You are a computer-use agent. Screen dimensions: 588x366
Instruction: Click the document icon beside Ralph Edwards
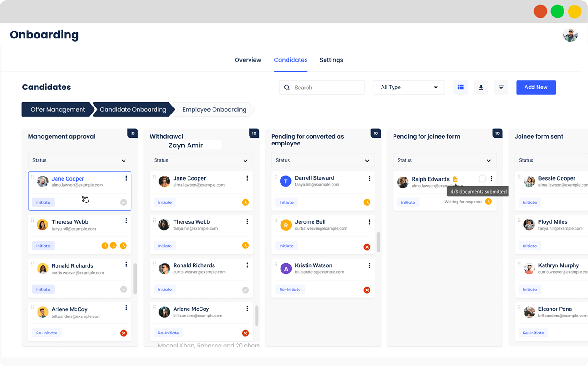(455, 179)
